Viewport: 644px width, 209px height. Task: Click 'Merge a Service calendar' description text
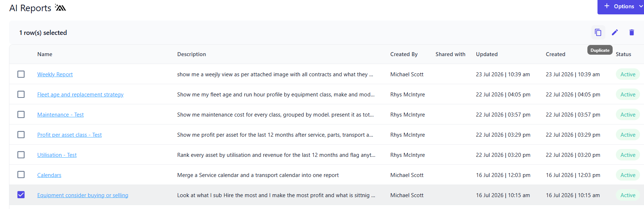tap(258, 175)
